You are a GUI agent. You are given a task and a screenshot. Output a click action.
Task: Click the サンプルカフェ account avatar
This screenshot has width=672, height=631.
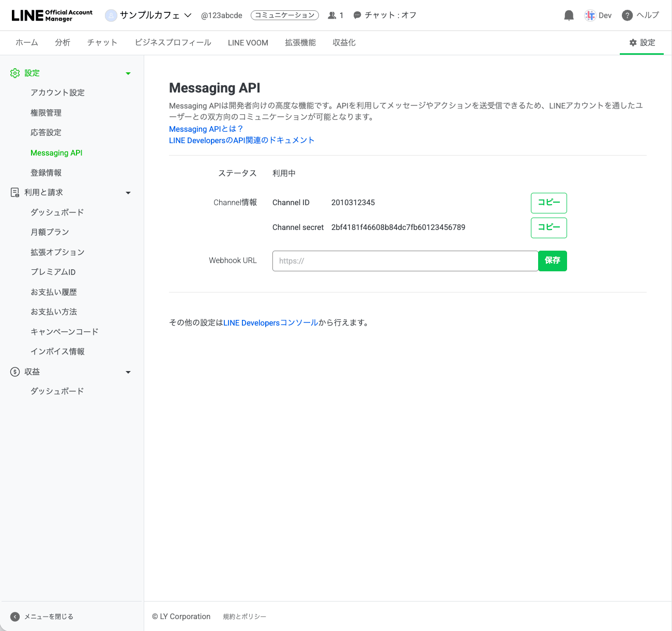coord(111,16)
